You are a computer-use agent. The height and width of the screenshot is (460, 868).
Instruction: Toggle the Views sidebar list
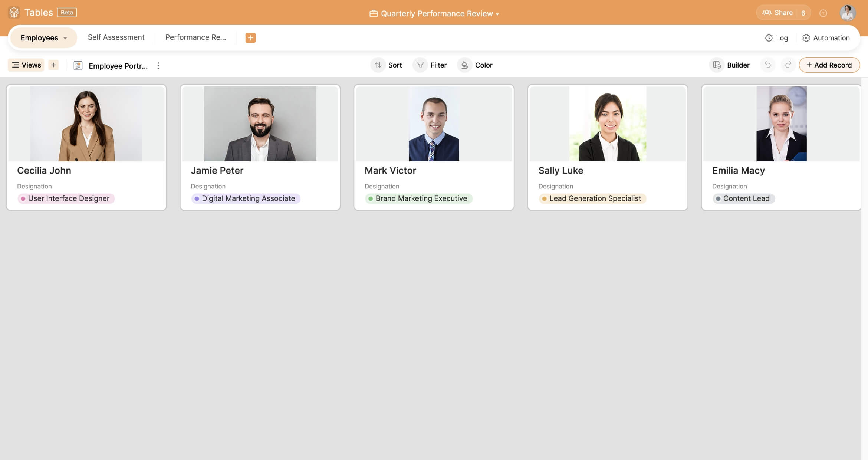[26, 65]
